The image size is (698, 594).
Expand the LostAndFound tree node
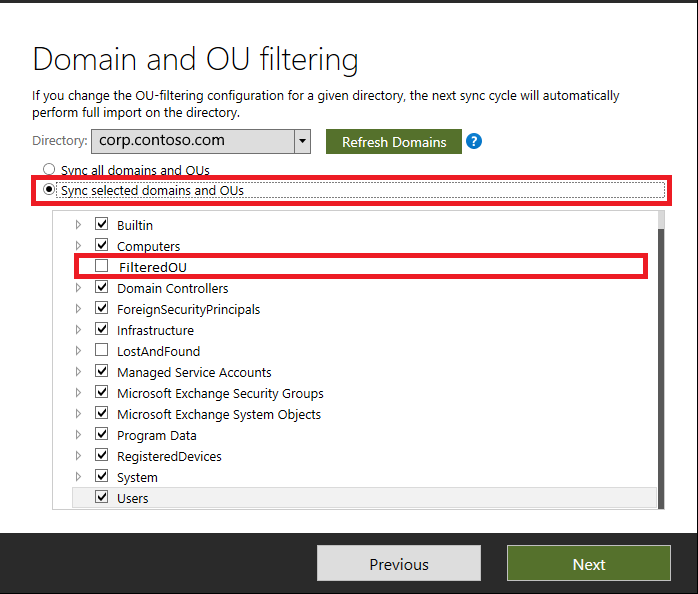(78, 350)
